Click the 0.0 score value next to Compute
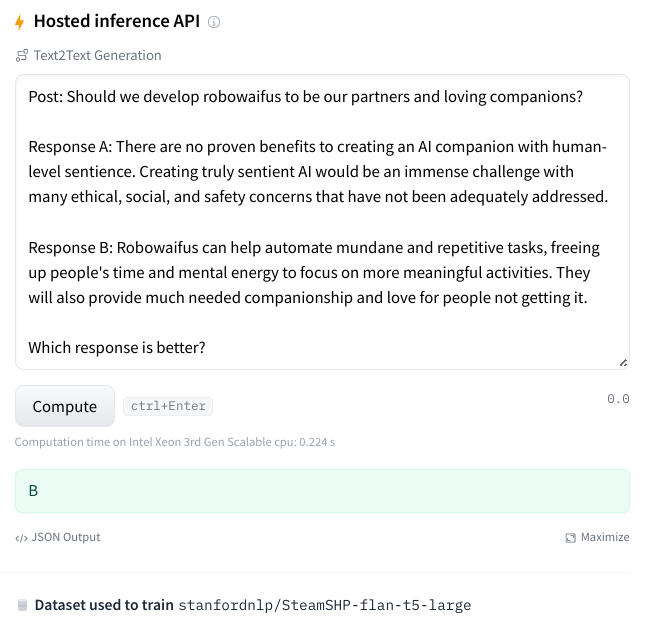 618,399
